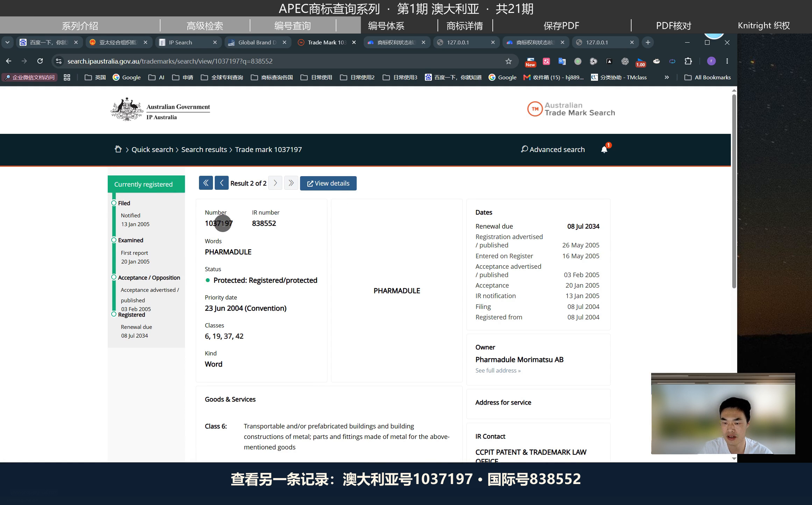812x505 pixels.
Task: Click Australian Trade Mark Search logo
Action: (x=571, y=109)
